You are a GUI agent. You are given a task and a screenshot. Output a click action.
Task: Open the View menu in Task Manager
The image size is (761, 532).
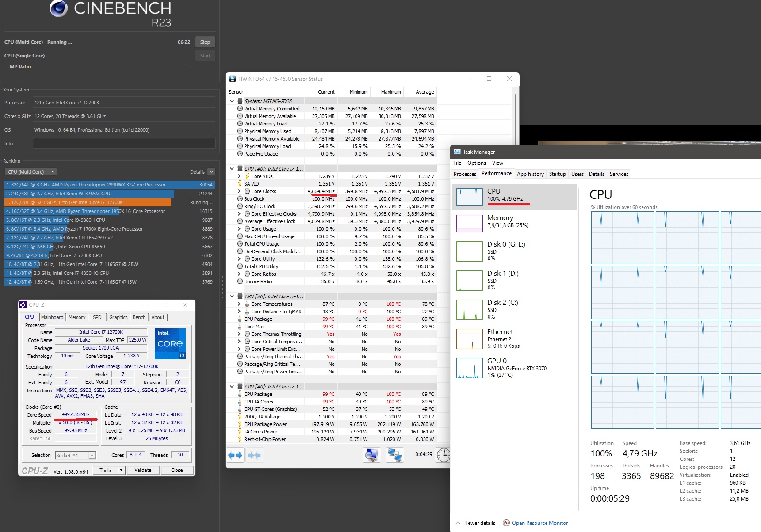click(x=497, y=163)
